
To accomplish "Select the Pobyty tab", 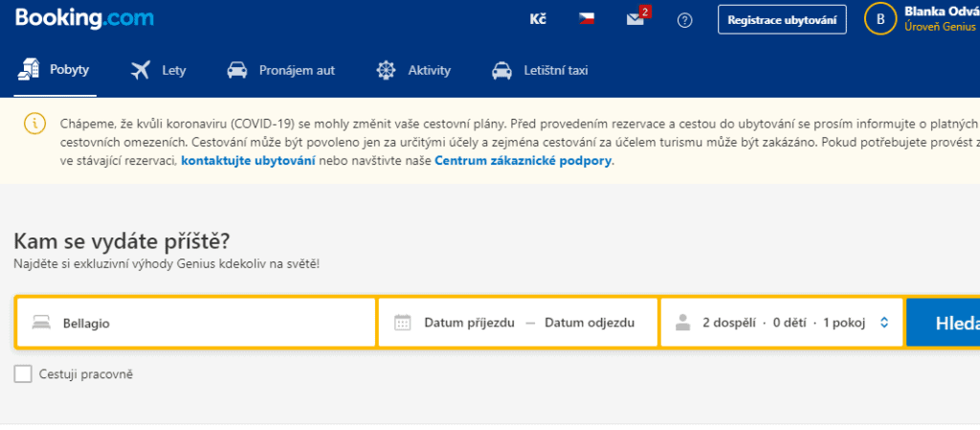I will pos(55,70).
